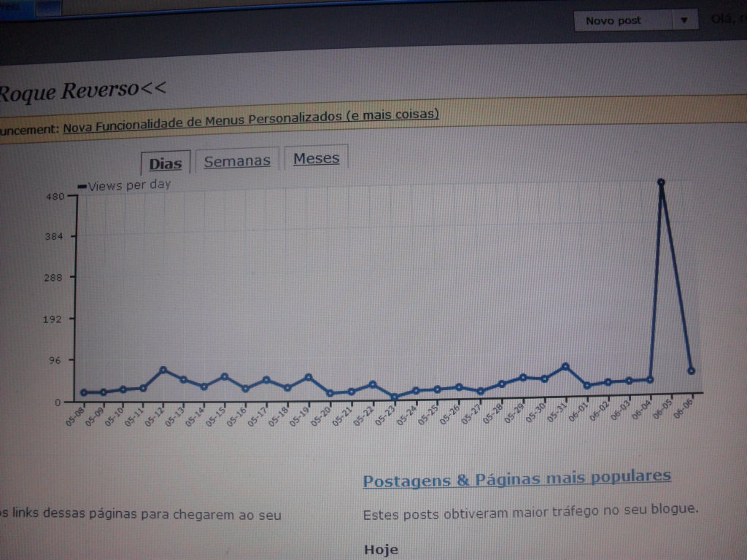Screen dimensions: 747x560
Task: Click the Views per day legend marker
Action: (x=82, y=187)
